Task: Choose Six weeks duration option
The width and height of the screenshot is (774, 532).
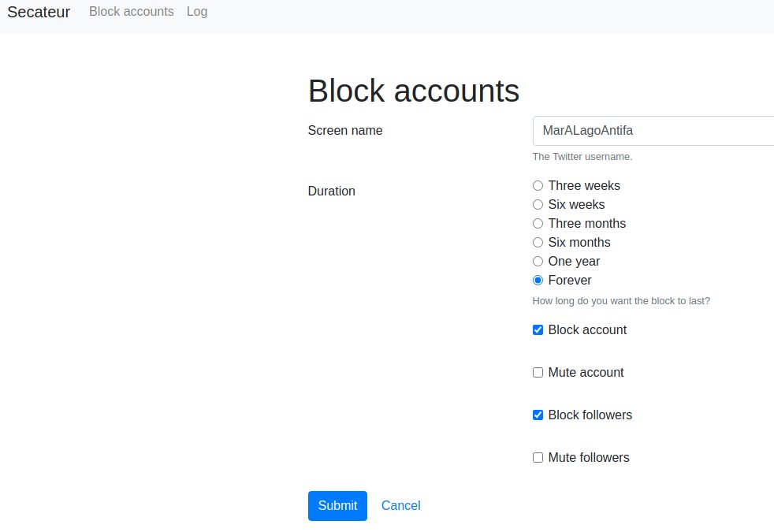Action: (x=538, y=204)
